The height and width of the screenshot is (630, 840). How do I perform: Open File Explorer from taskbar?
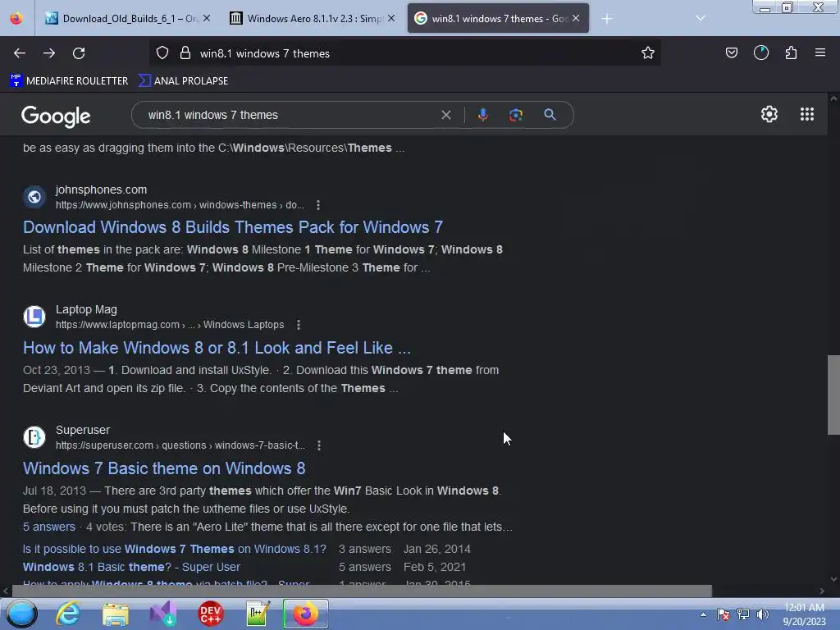coord(115,614)
